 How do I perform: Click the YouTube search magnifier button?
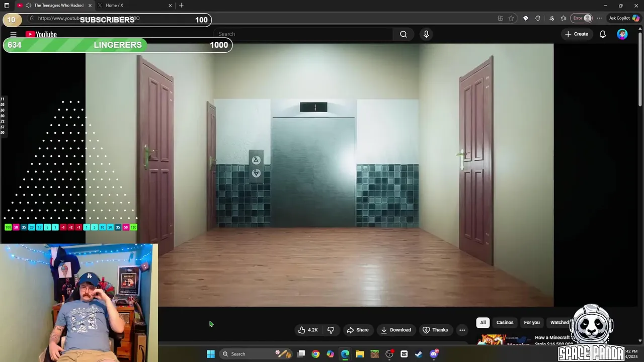404,34
